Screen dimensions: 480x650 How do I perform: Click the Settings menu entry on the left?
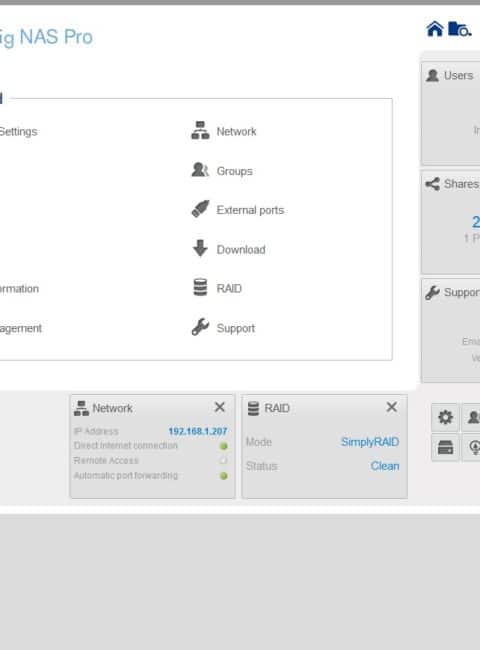18,131
